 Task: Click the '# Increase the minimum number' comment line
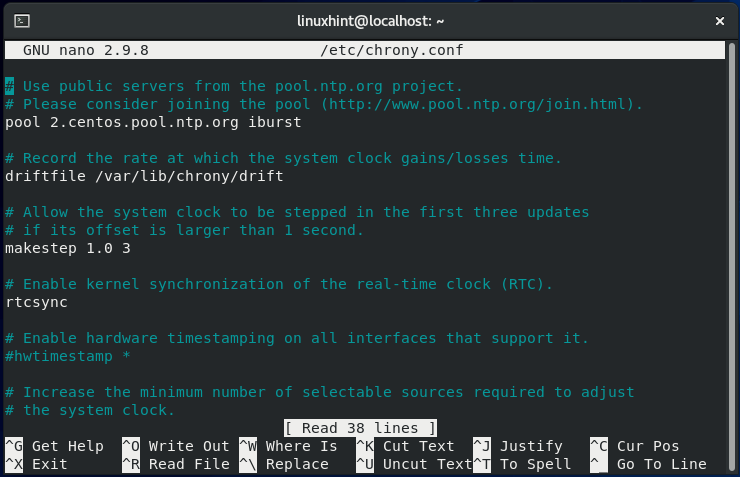coord(320,392)
